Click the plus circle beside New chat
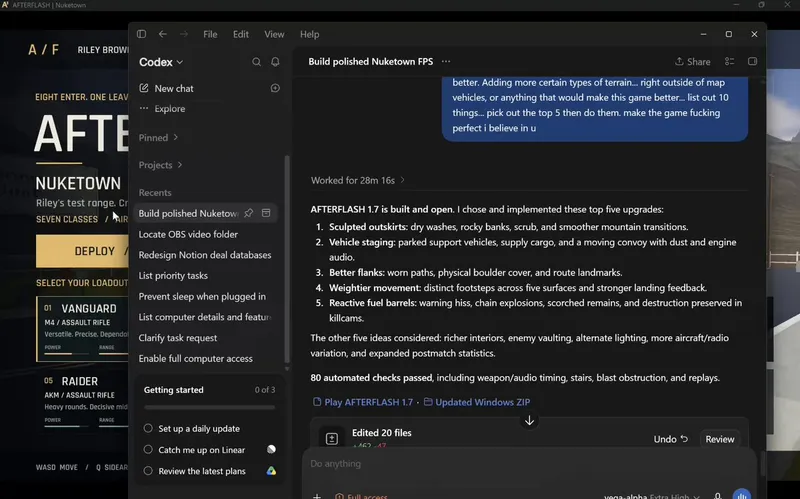800x499 pixels. (275, 88)
